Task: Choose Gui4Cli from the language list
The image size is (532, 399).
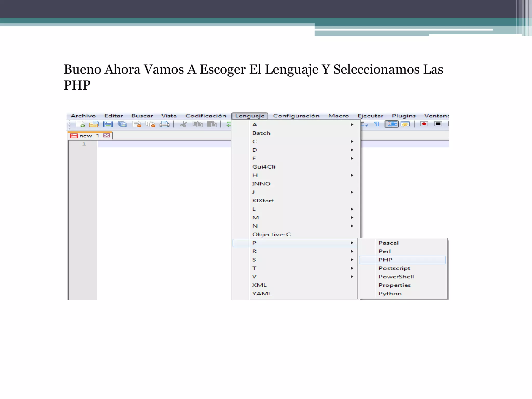Action: tap(295, 167)
